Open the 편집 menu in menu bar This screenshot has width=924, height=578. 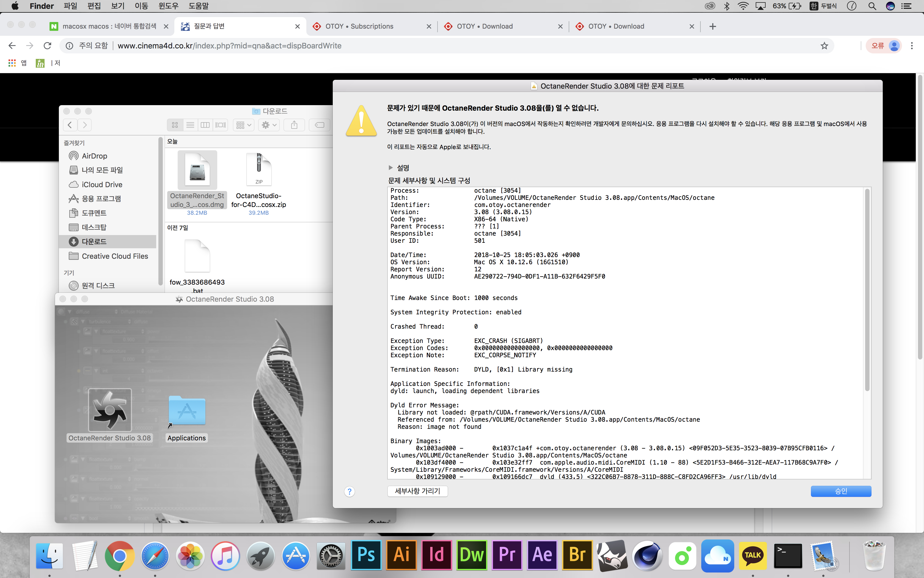94,6
